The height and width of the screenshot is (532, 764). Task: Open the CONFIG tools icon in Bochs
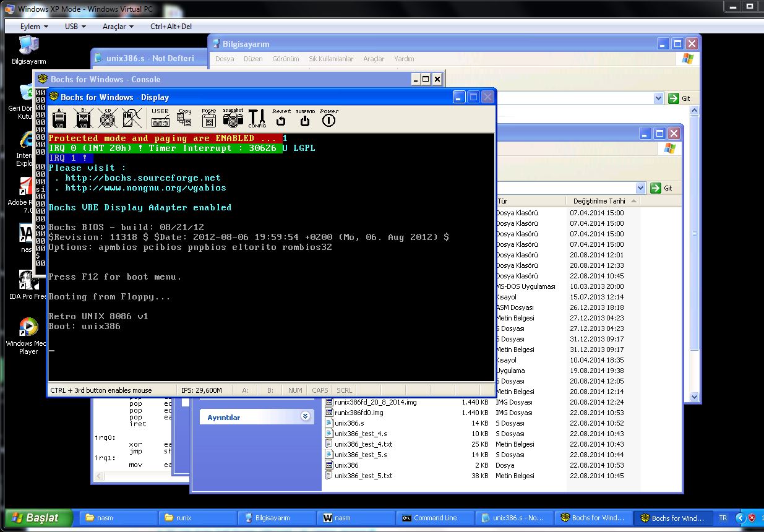pyautogui.click(x=257, y=118)
